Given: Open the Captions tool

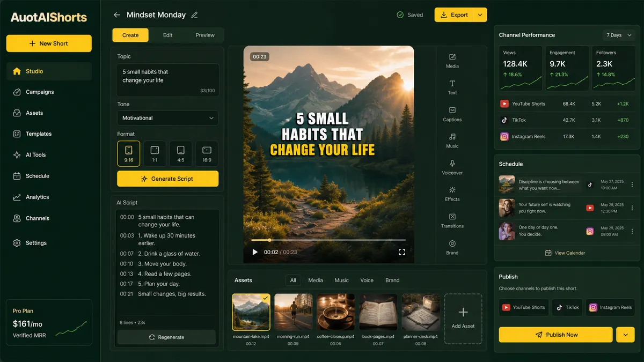Looking at the screenshot, I should coord(452,114).
